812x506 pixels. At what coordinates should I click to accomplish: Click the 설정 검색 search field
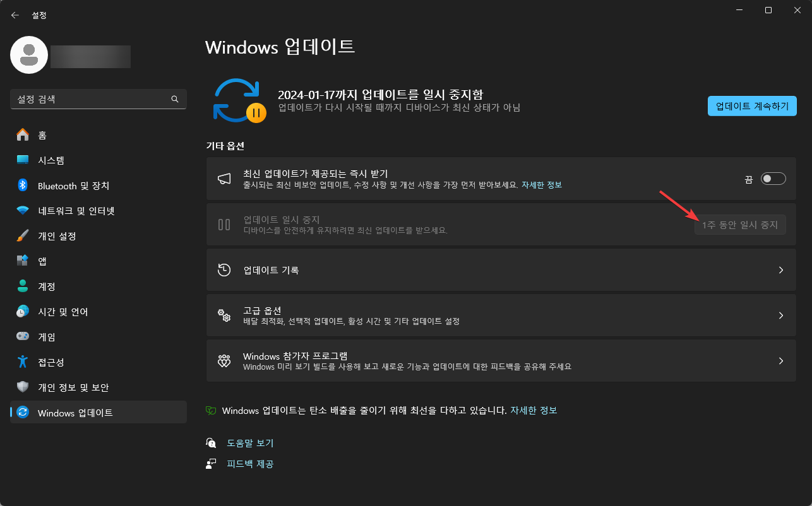point(99,100)
